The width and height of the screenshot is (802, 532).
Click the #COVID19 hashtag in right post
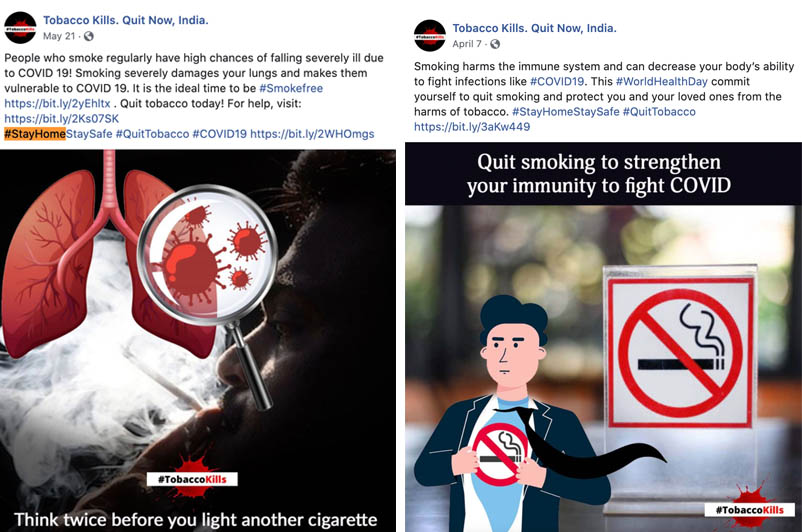(557, 81)
